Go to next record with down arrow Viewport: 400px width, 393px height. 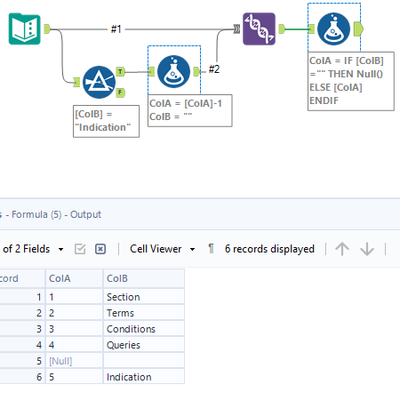pos(367,249)
